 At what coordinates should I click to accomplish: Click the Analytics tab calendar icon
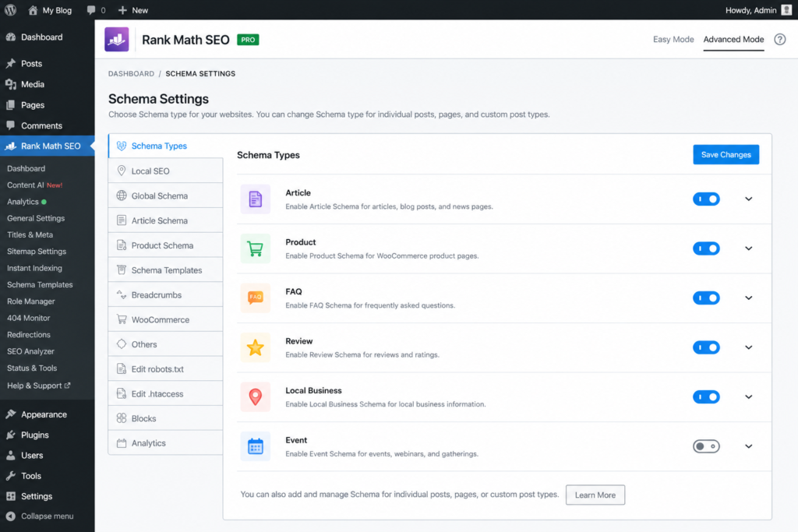[121, 443]
